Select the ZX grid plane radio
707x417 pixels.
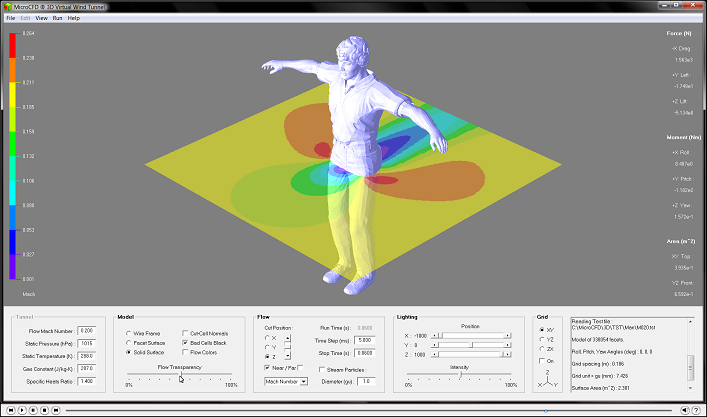pos(542,349)
